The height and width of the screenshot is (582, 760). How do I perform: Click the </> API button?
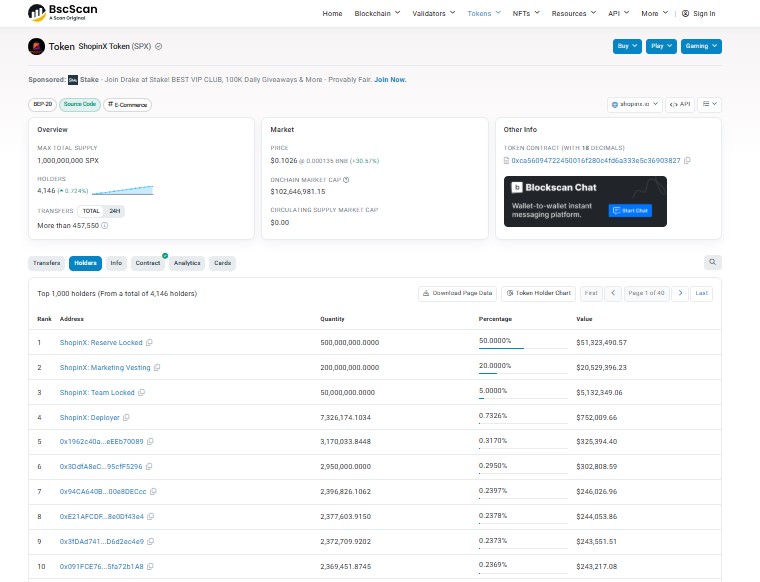pyautogui.click(x=680, y=104)
